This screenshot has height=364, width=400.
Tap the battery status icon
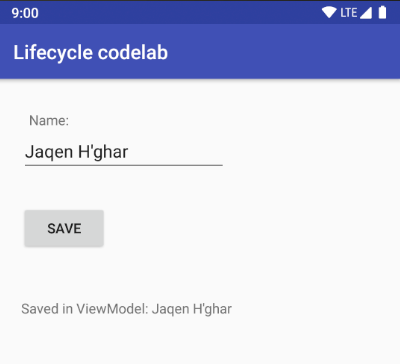coord(383,13)
